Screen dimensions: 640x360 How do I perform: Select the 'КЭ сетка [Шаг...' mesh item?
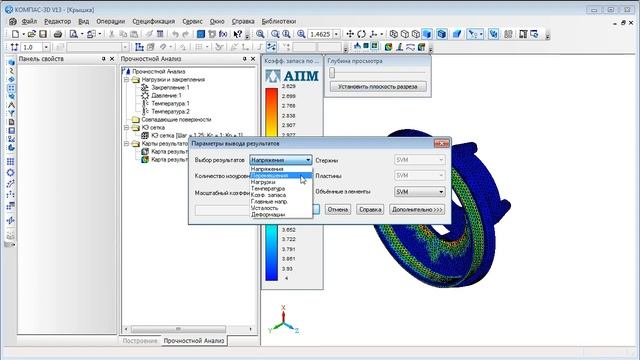[197, 136]
